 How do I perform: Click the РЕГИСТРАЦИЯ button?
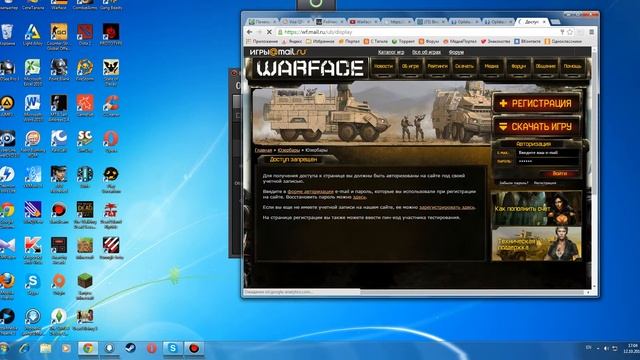536,103
